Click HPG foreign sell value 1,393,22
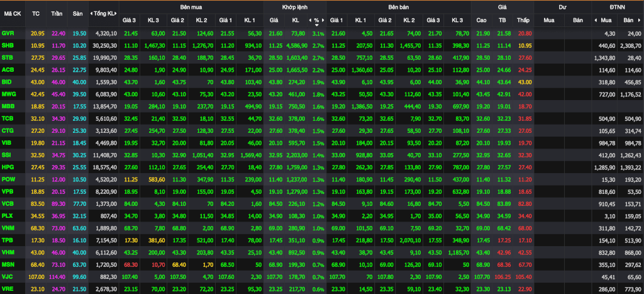This screenshot has width=644, height=294. pos(631,167)
